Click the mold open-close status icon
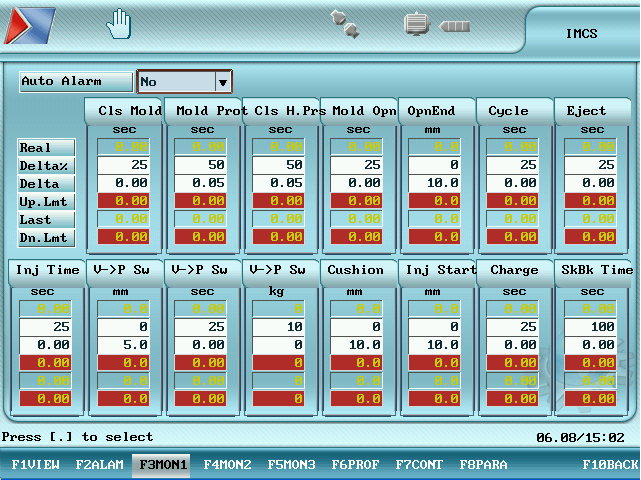Image resolution: width=641 pixels, height=480 pixels. click(x=345, y=25)
